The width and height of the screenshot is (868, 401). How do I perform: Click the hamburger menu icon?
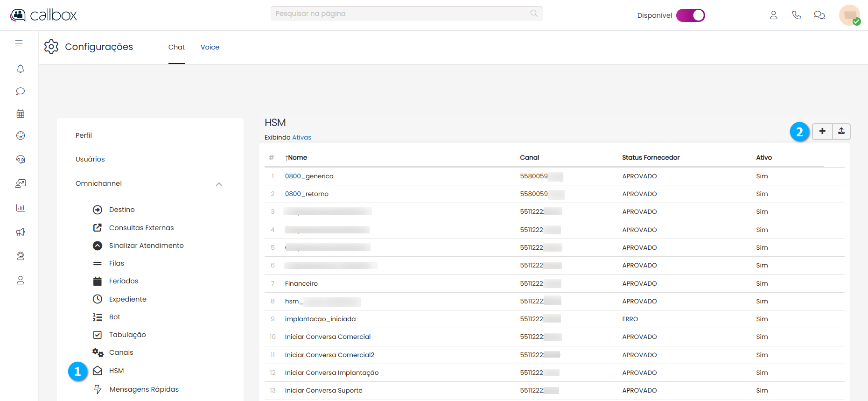pos(19,43)
